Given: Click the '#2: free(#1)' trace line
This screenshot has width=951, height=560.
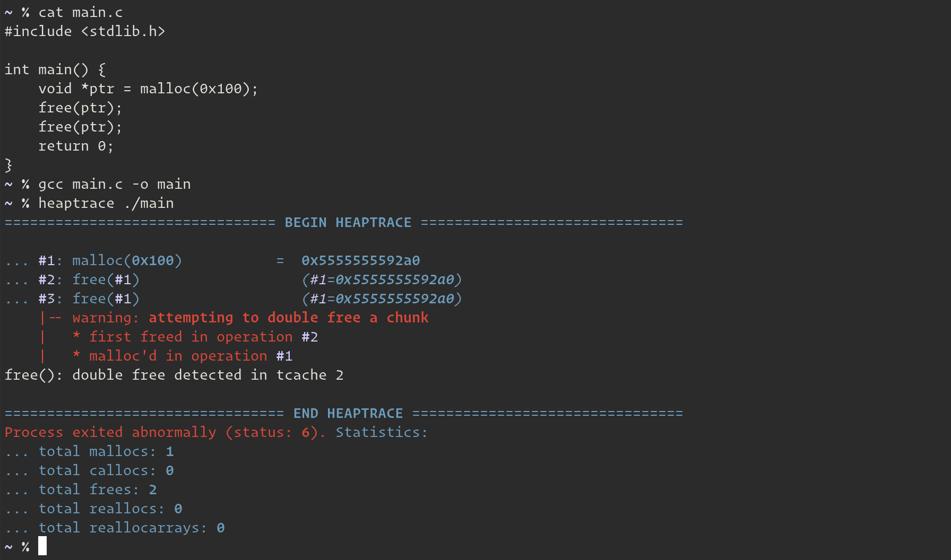Looking at the screenshot, I should point(89,279).
